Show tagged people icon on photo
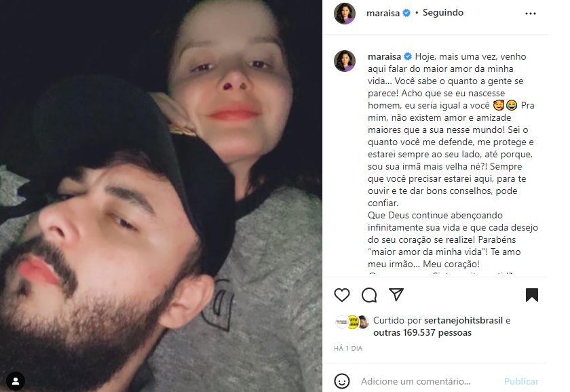The height and width of the screenshot is (392, 570). tap(16, 381)
